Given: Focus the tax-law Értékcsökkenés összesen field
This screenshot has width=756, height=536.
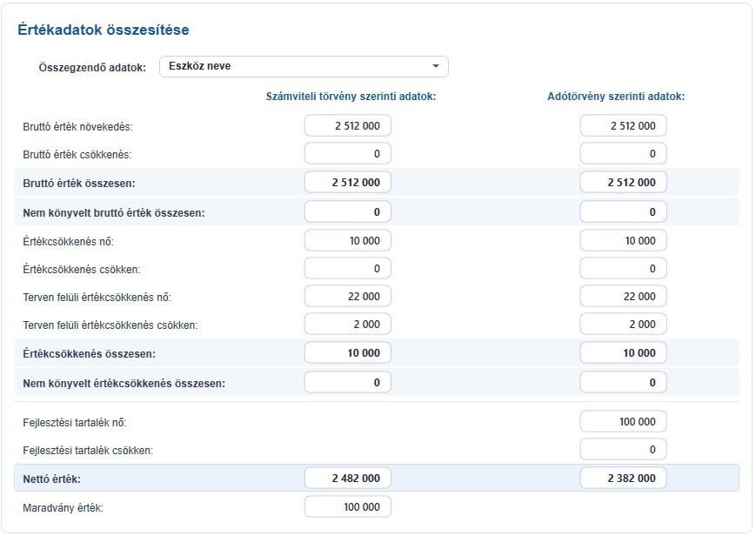Looking at the screenshot, I should pyautogui.click(x=624, y=353).
